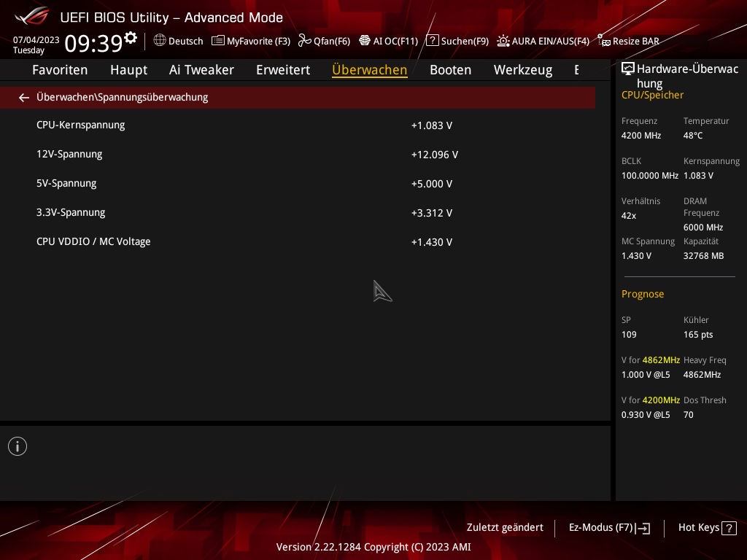Image resolution: width=747 pixels, height=560 pixels.
Task: Switch to the Werkzeug tab
Action: tap(523, 70)
